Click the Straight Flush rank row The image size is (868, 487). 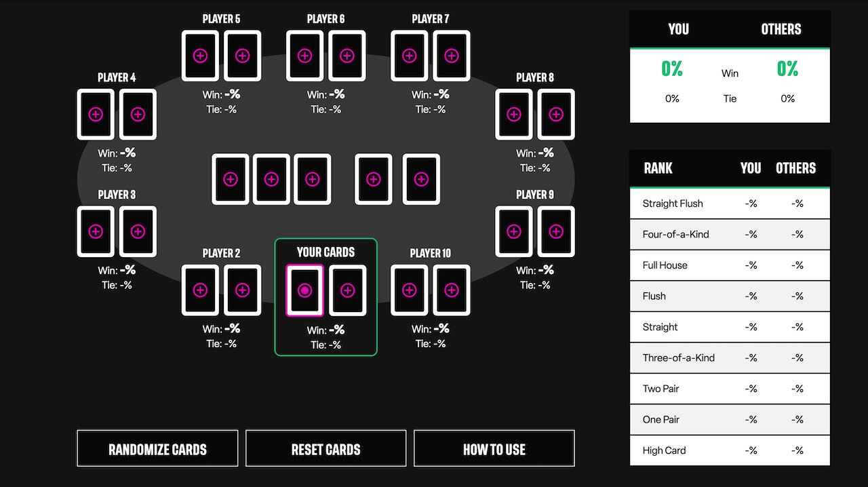point(730,203)
